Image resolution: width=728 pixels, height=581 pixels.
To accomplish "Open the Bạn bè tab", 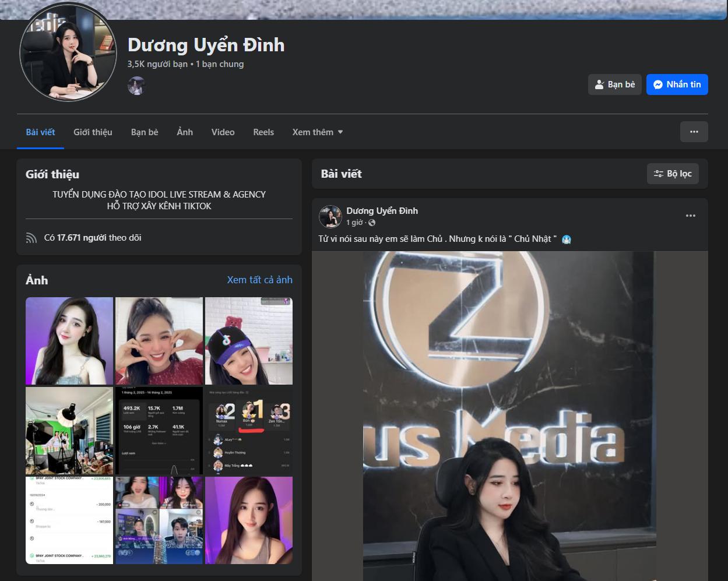I will click(x=145, y=132).
